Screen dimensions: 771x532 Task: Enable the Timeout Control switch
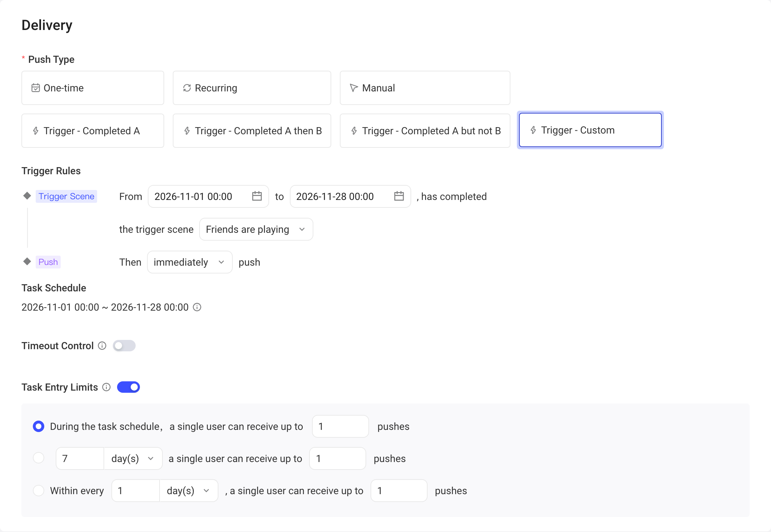point(124,346)
